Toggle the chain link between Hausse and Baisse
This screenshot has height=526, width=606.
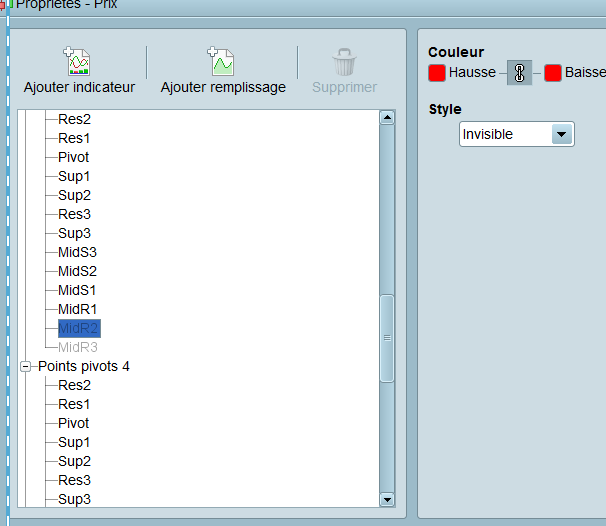[519, 72]
